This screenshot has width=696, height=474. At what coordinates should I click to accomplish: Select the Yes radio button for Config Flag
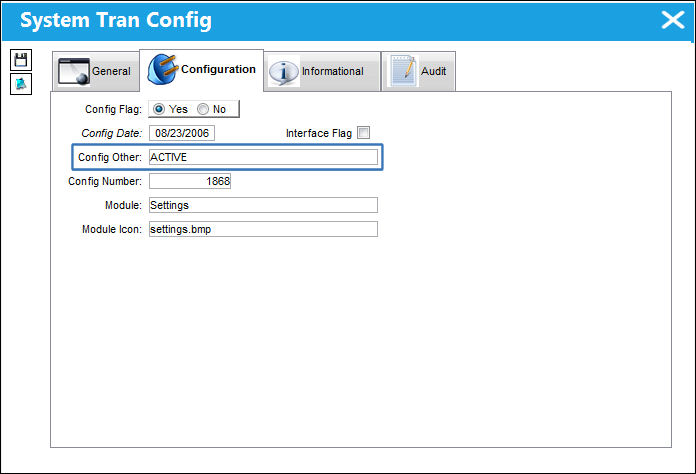(x=159, y=109)
